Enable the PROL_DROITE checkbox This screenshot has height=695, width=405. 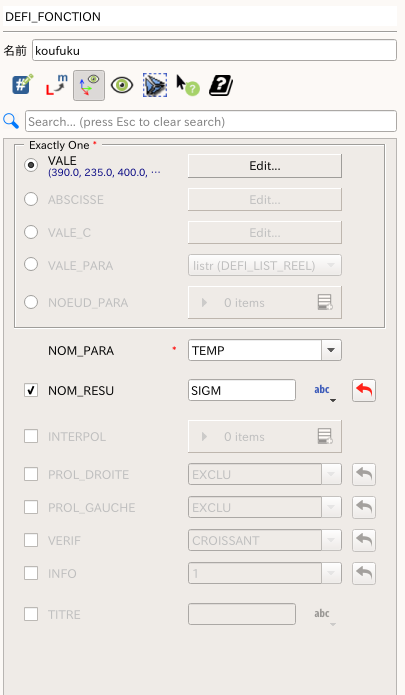tap(31, 474)
